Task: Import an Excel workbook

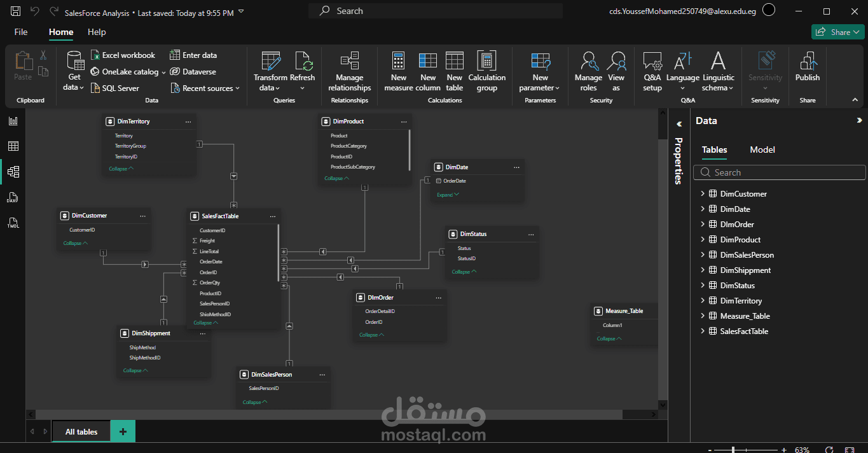Action: (x=123, y=55)
